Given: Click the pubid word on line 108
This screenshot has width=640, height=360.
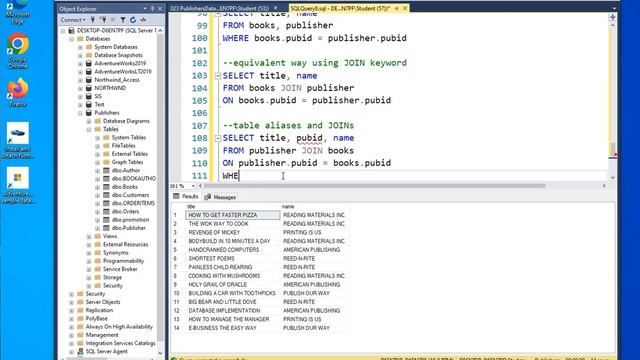Looking at the screenshot, I should (x=309, y=138).
